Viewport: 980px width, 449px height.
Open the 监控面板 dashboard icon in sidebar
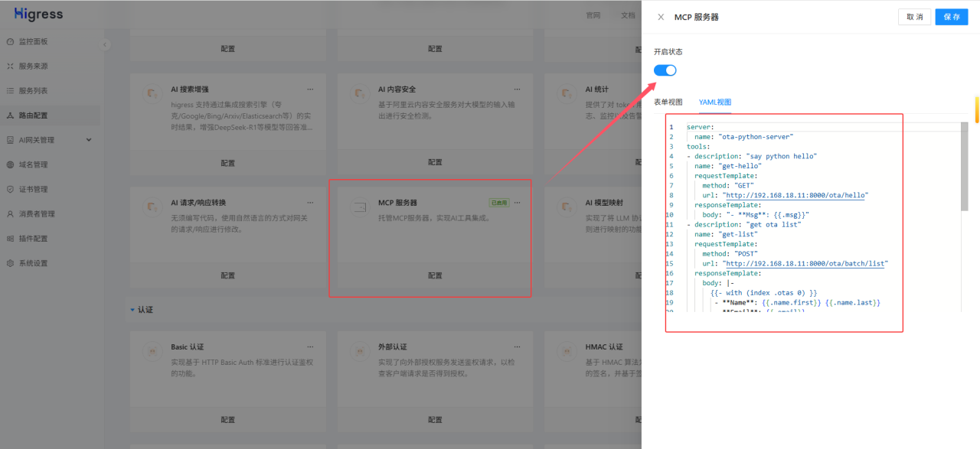[10, 42]
